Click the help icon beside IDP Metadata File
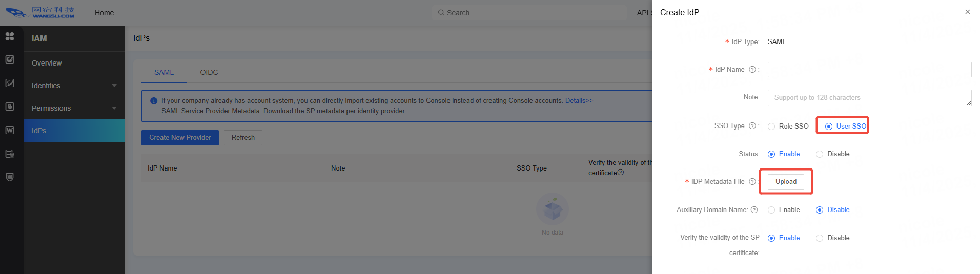This screenshot has width=980, height=274. click(752, 182)
